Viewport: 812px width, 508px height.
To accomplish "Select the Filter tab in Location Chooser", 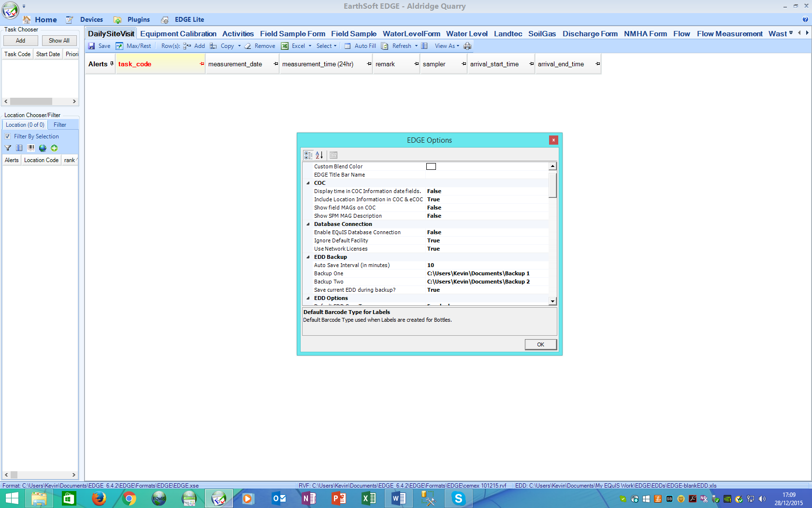I will coord(60,125).
